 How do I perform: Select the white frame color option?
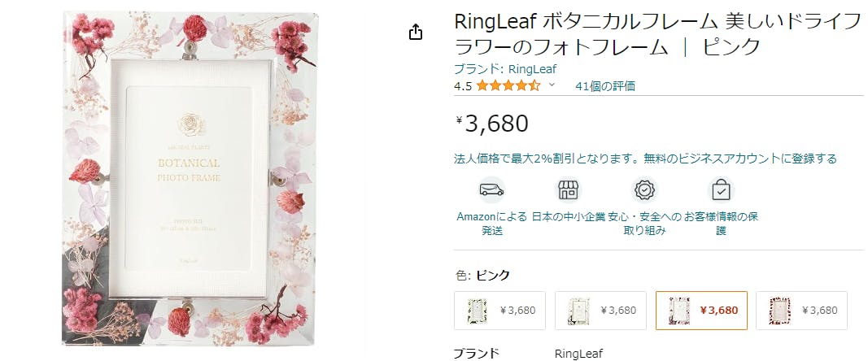[x=600, y=311]
